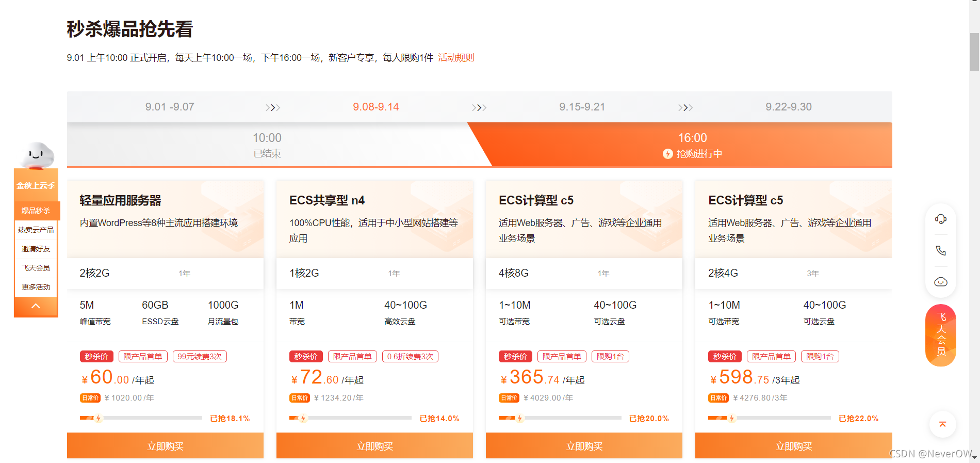Switch to the 10:00 已结束 session
980x463 pixels.
[267, 145]
